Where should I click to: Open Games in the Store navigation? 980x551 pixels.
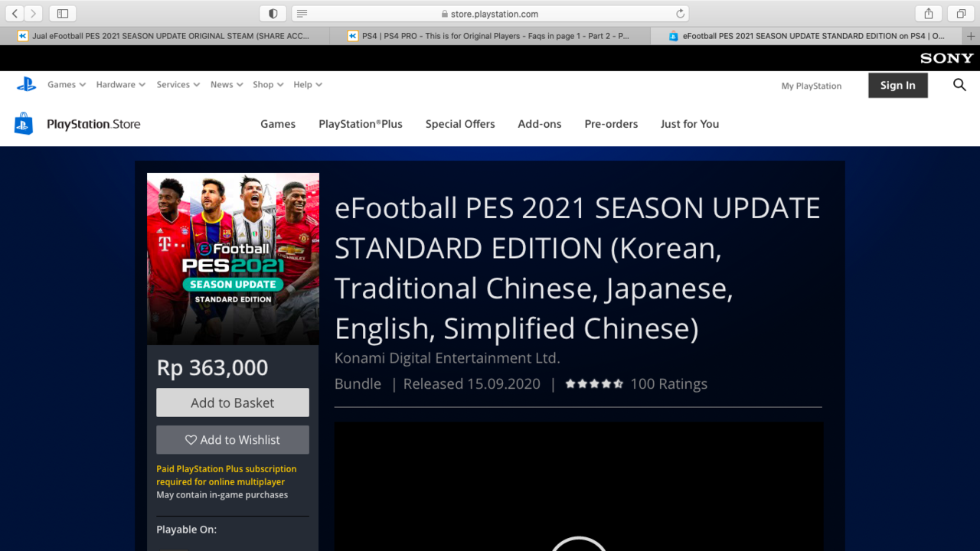[x=278, y=124]
